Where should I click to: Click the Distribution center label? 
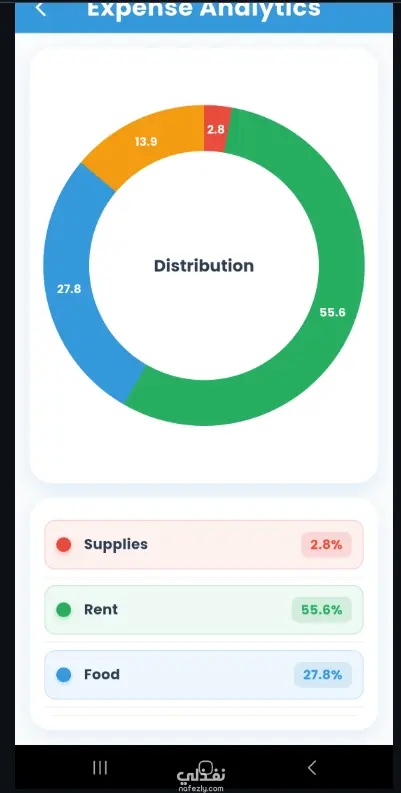(x=204, y=266)
